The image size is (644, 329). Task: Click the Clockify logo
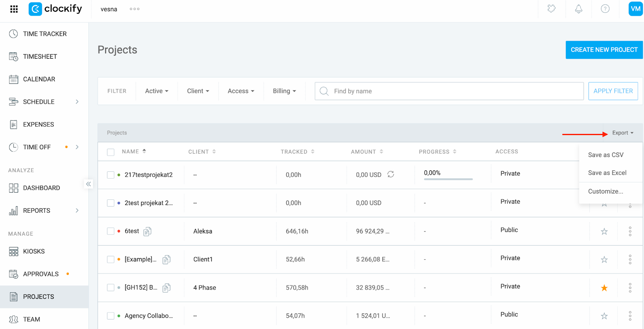coord(55,9)
